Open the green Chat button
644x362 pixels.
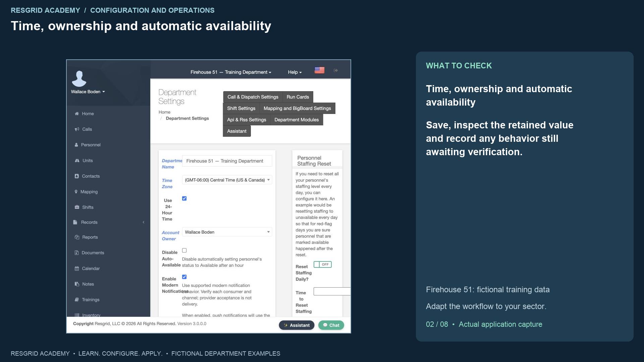(331, 325)
